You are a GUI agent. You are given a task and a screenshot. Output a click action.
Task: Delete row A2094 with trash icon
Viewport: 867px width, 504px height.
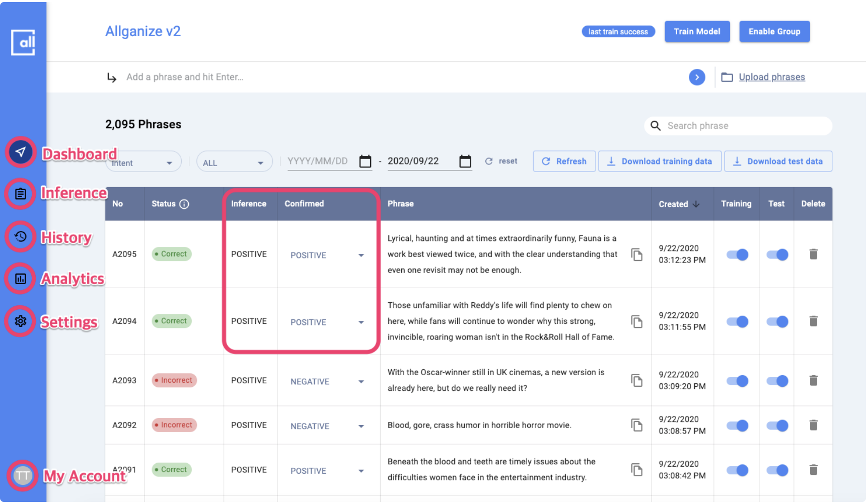pyautogui.click(x=814, y=321)
